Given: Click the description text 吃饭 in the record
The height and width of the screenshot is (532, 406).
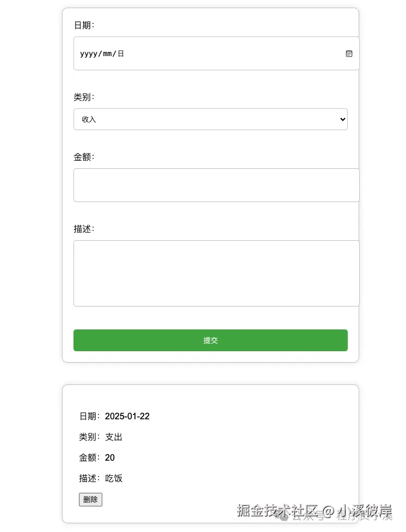Looking at the screenshot, I should click(x=113, y=478).
